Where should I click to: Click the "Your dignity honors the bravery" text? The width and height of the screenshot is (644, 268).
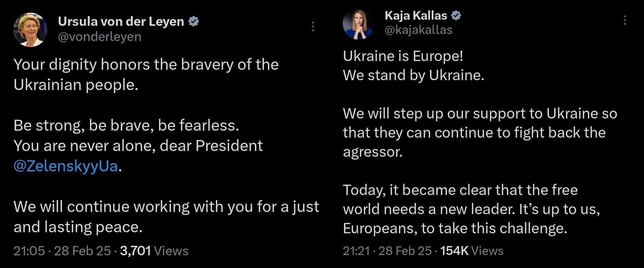tap(146, 64)
